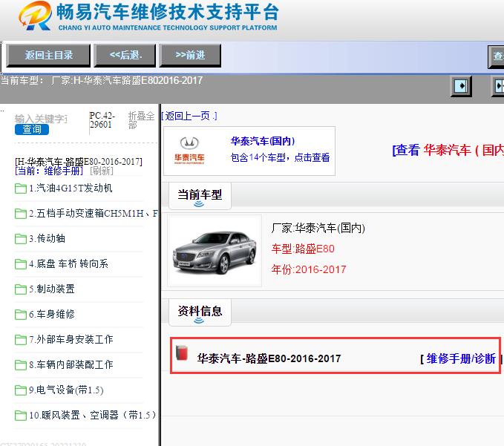Click folder icon for 2.五档手动变速箱
This screenshot has height=446, width=504.
click(x=21, y=214)
